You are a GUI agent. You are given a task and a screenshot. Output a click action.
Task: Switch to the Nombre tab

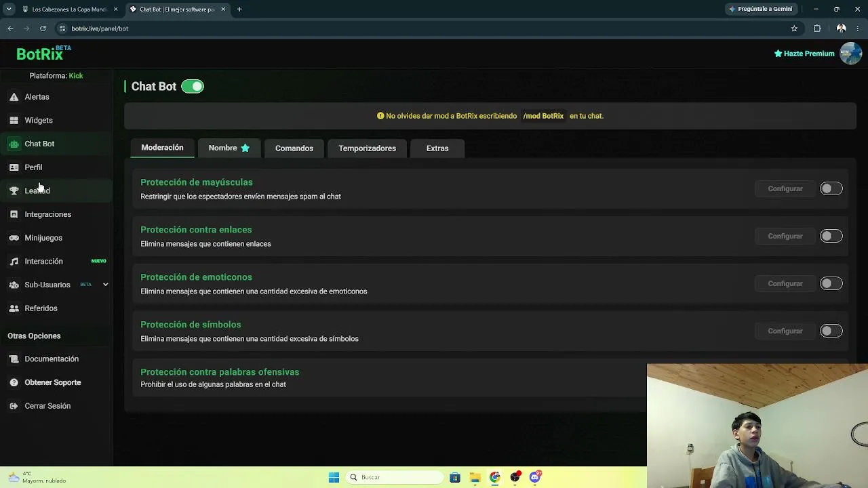pyautogui.click(x=229, y=148)
